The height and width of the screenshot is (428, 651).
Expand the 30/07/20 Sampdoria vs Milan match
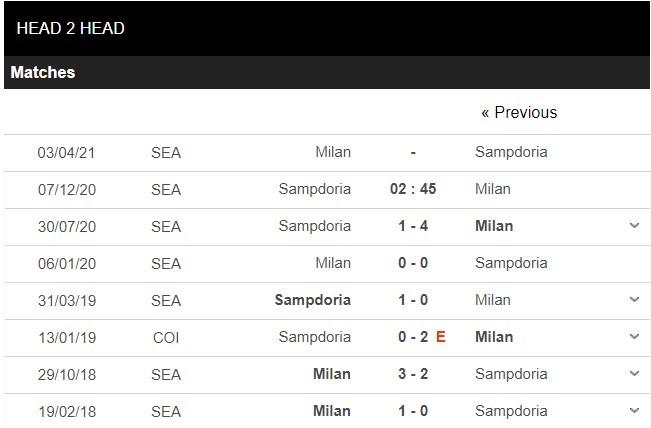pyautogui.click(x=634, y=226)
